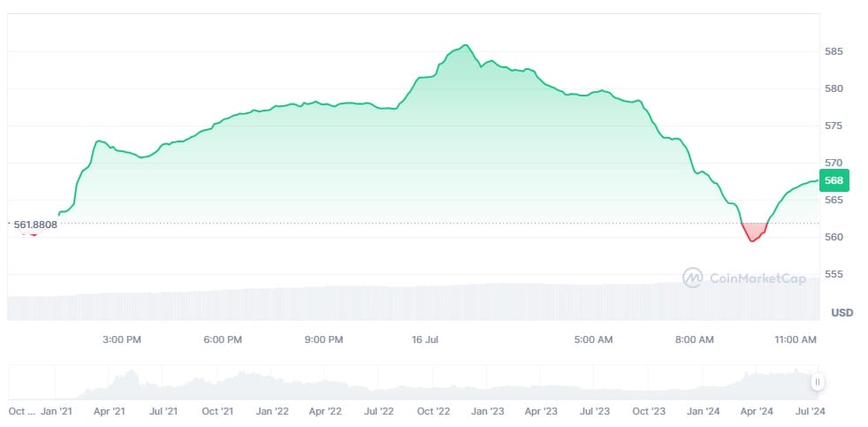Image resolution: width=868 pixels, height=427 pixels.
Task: Click Jul '24 in the range navigator
Action: coord(811,411)
